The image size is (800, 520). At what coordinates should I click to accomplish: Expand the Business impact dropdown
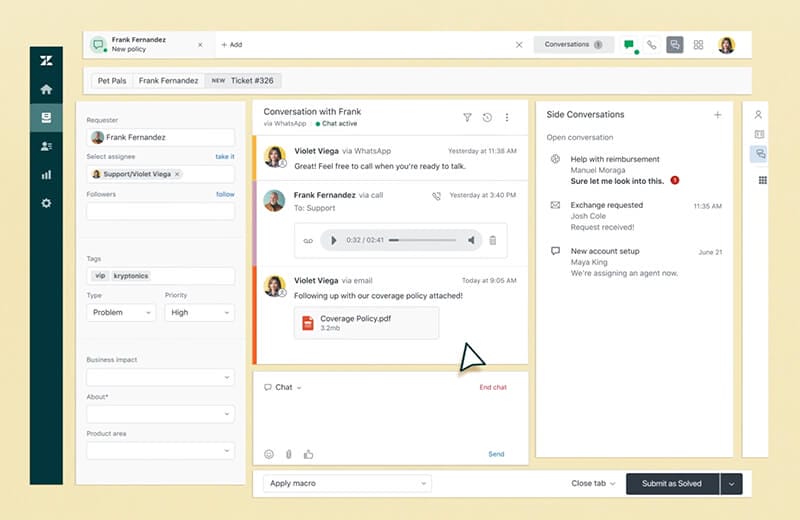tap(160, 378)
